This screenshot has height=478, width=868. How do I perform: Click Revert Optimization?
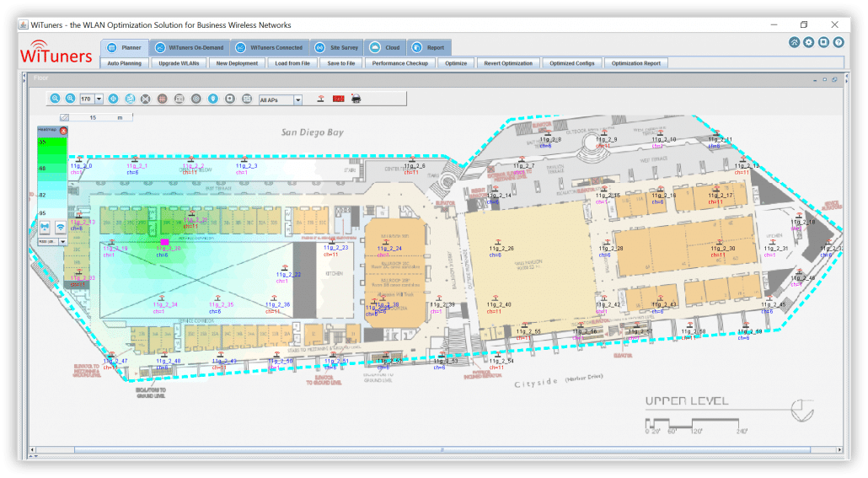508,63
